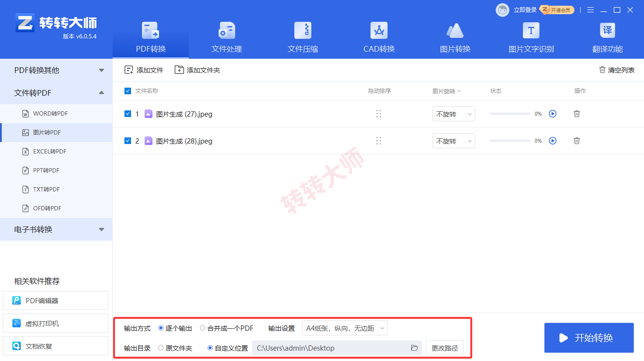Select 图片转PDF in sidebar
This screenshot has height=361, width=644.
(56, 133)
